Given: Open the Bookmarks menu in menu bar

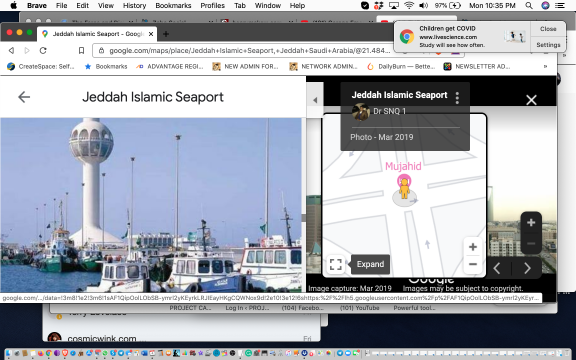Looking at the screenshot, I should click(173, 6).
